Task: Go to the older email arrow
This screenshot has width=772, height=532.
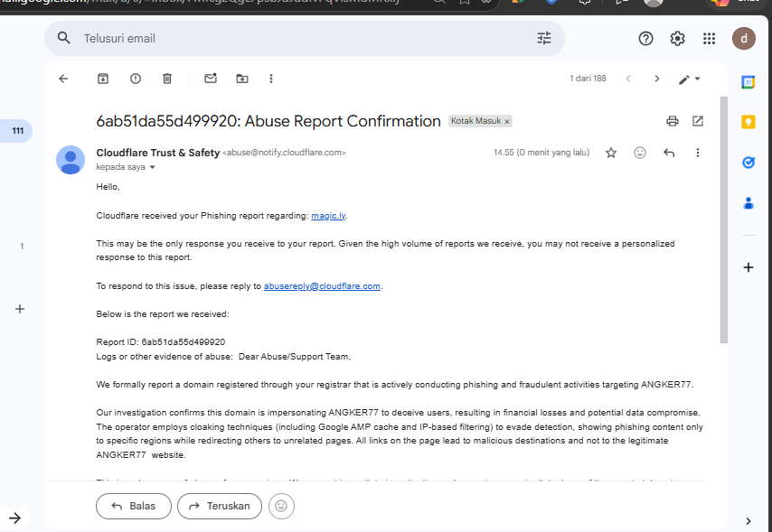Action: pyautogui.click(x=657, y=79)
